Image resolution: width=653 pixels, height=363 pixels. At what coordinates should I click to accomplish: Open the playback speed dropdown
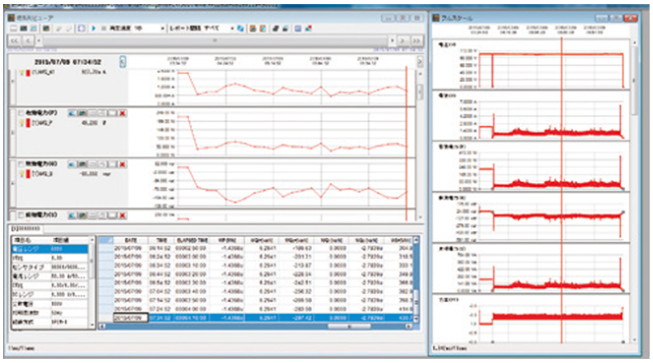tap(162, 28)
